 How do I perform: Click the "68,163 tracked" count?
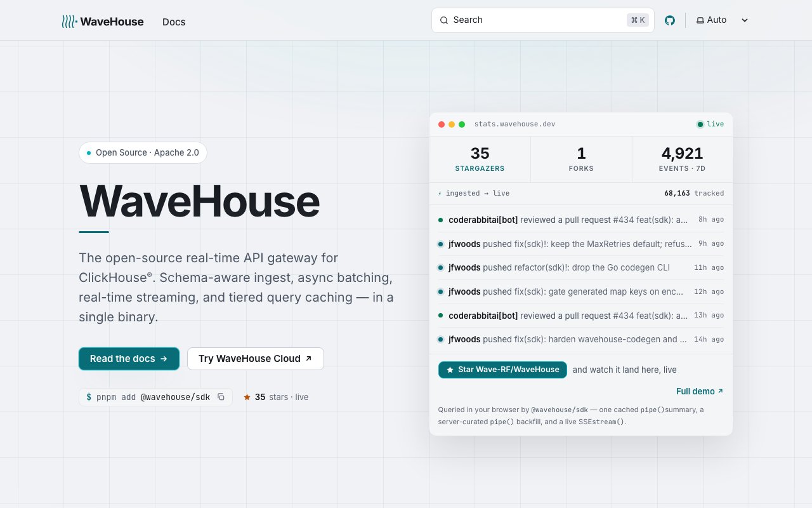click(x=694, y=193)
